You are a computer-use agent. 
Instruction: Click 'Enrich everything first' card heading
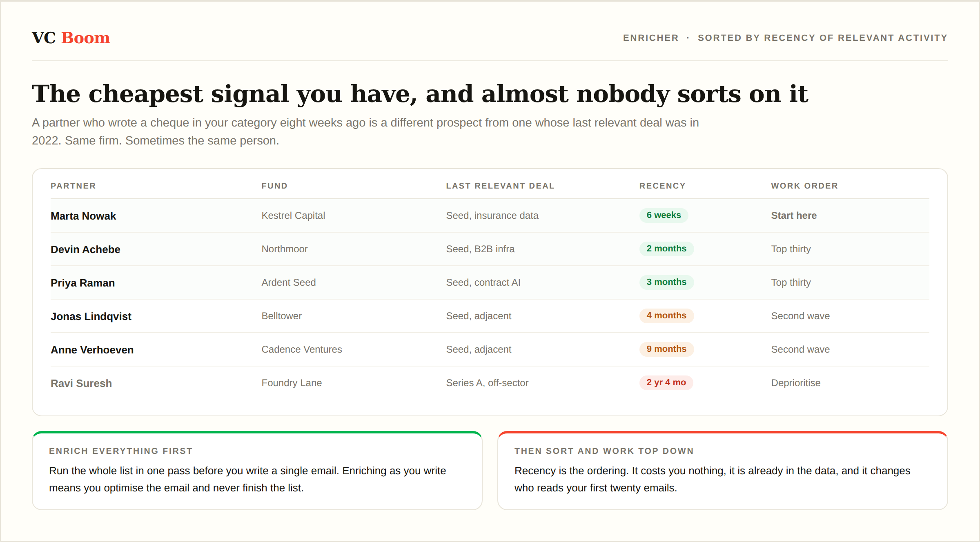click(120, 451)
